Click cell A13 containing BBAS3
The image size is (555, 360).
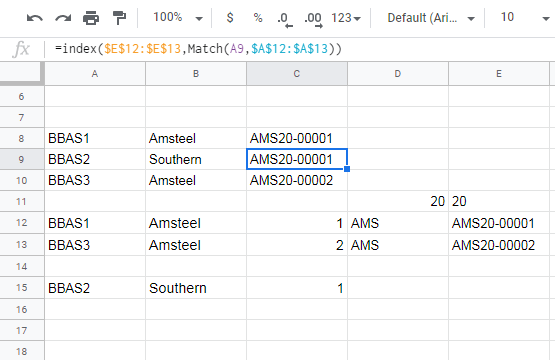(x=95, y=245)
